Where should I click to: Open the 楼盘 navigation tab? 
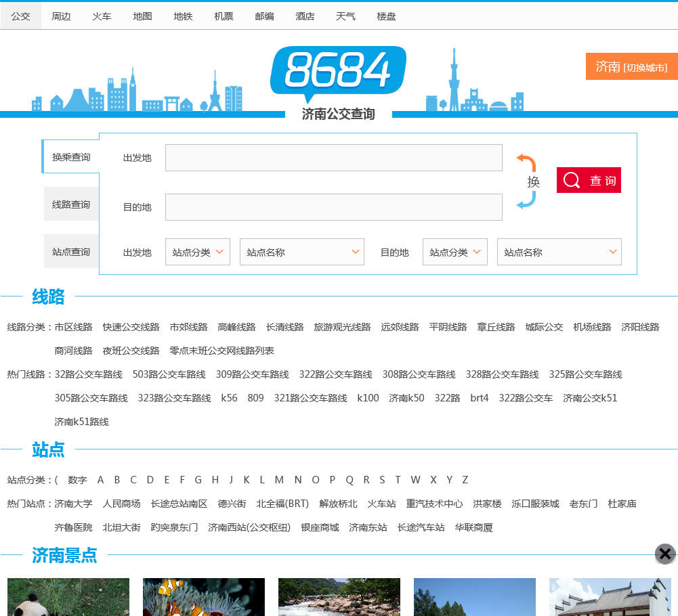pos(386,16)
